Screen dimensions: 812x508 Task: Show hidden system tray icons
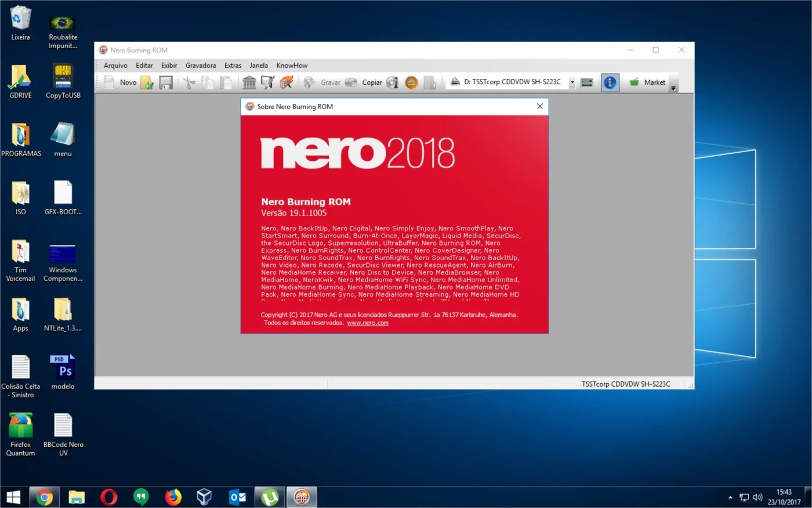tap(730, 498)
